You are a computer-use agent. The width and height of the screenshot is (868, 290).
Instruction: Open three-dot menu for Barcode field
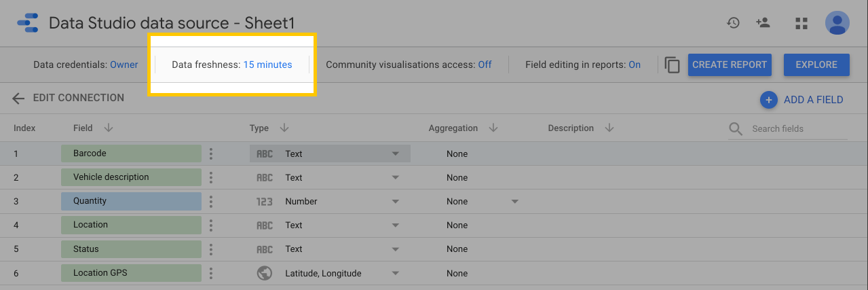211,154
